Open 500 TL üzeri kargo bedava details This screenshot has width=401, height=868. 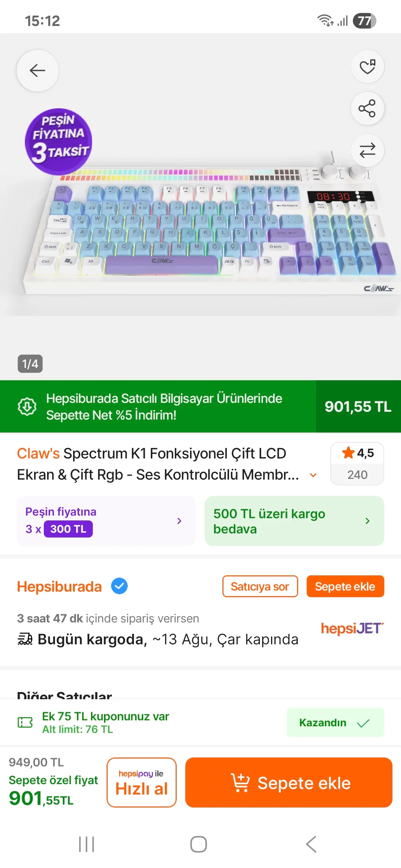(294, 521)
